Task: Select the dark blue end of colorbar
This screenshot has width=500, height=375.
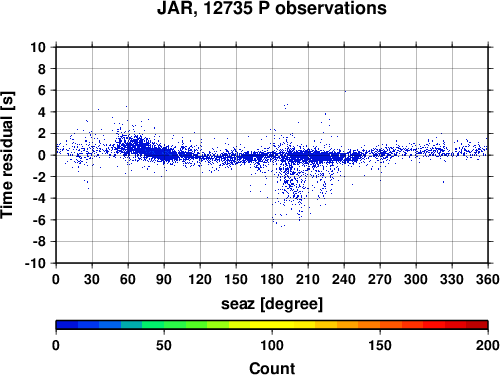Action: tap(67, 325)
